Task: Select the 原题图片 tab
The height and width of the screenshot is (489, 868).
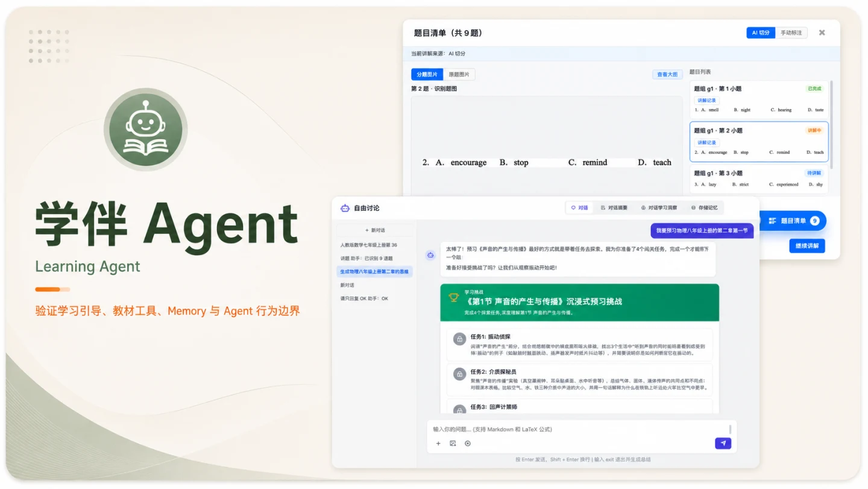Action: (459, 75)
